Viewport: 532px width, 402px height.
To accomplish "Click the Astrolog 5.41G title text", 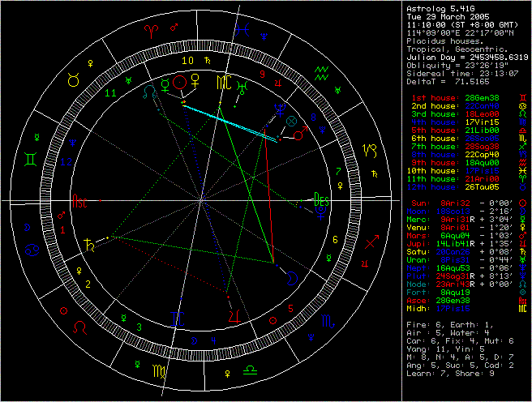I will 439,7.
